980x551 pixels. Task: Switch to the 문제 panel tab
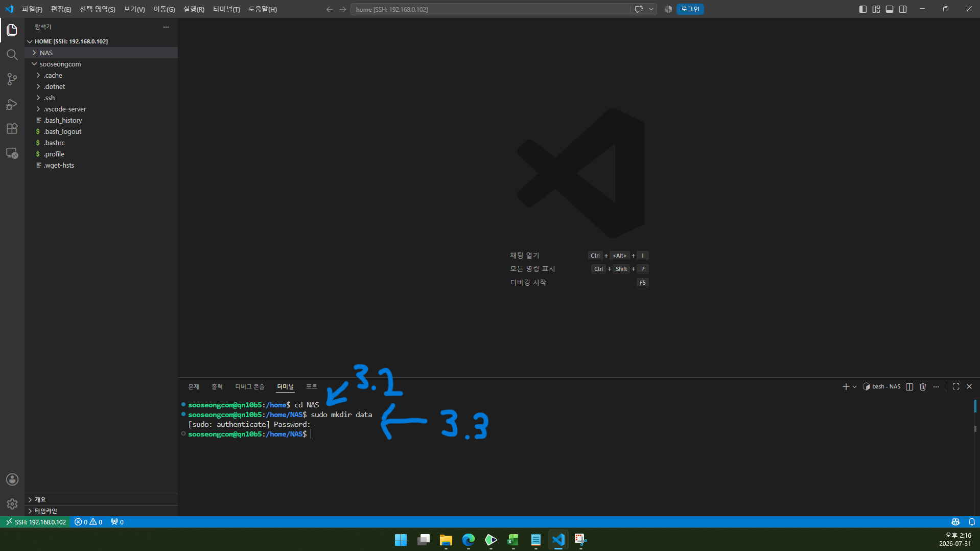tap(194, 387)
